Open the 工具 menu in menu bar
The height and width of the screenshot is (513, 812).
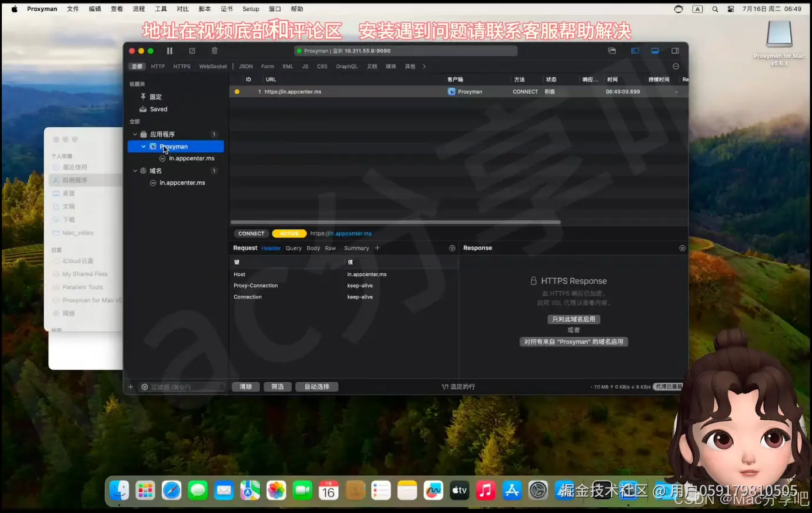pos(161,9)
